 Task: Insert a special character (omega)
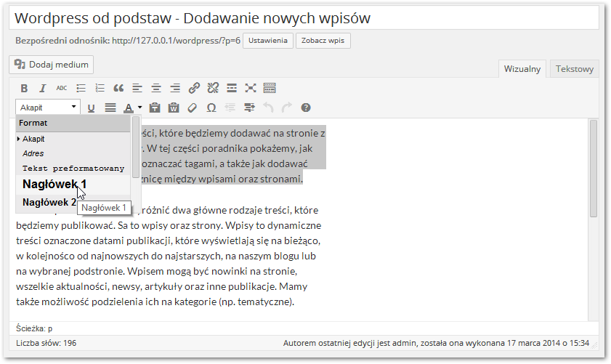tap(211, 108)
